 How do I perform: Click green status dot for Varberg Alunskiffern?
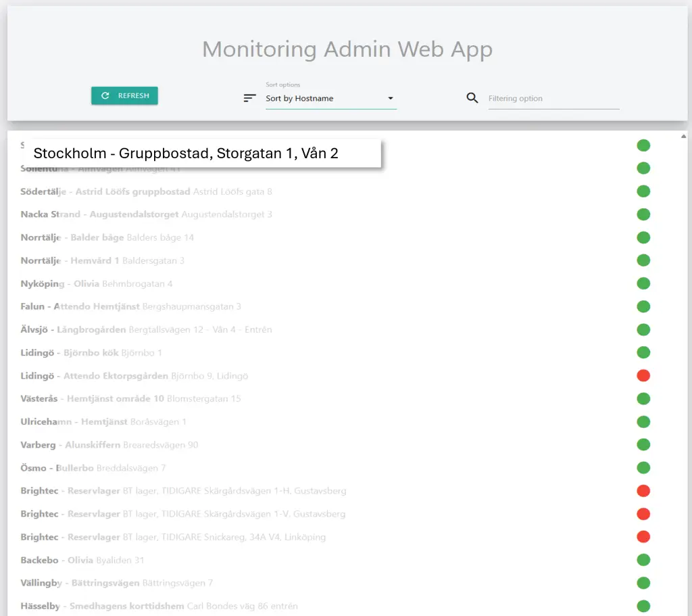coord(643,445)
